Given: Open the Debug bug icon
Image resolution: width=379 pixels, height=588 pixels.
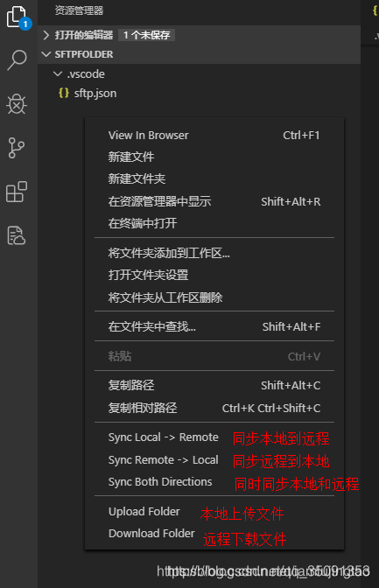Looking at the screenshot, I should [17, 104].
